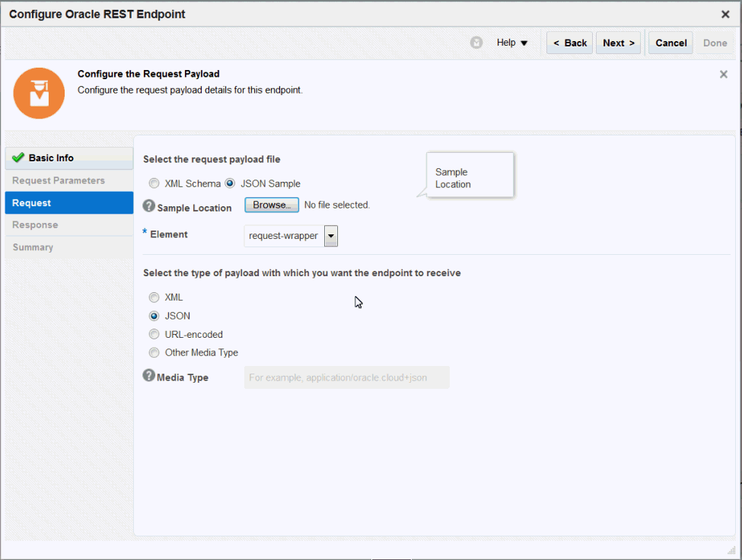Expand the Help menu
742x560 pixels.
tap(511, 43)
